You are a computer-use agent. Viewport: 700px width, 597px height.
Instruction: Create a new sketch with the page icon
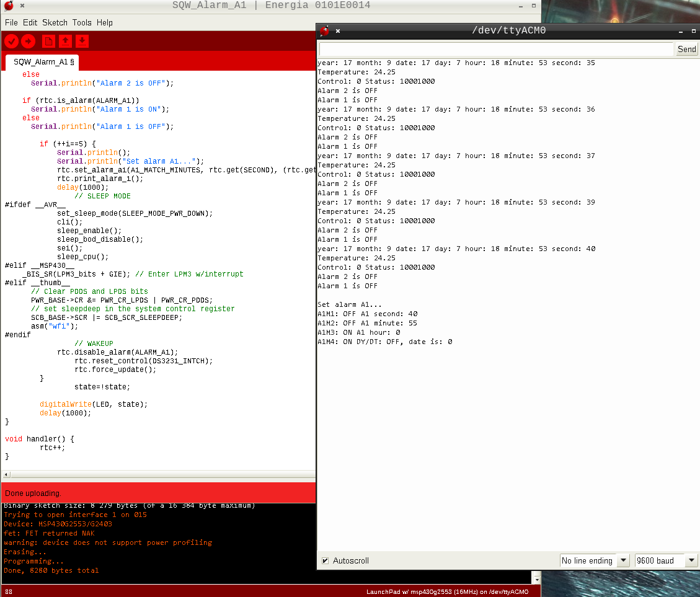[48, 41]
